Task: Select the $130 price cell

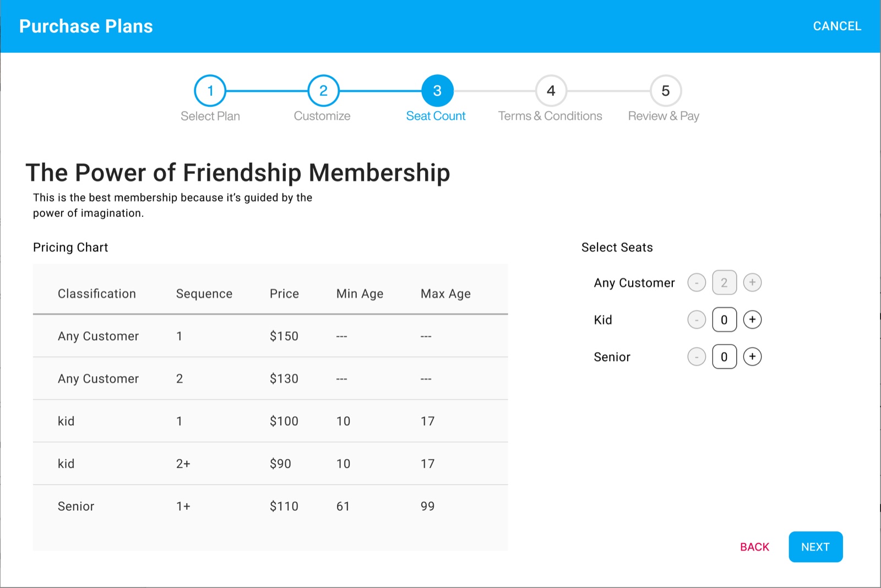Action: point(284,378)
